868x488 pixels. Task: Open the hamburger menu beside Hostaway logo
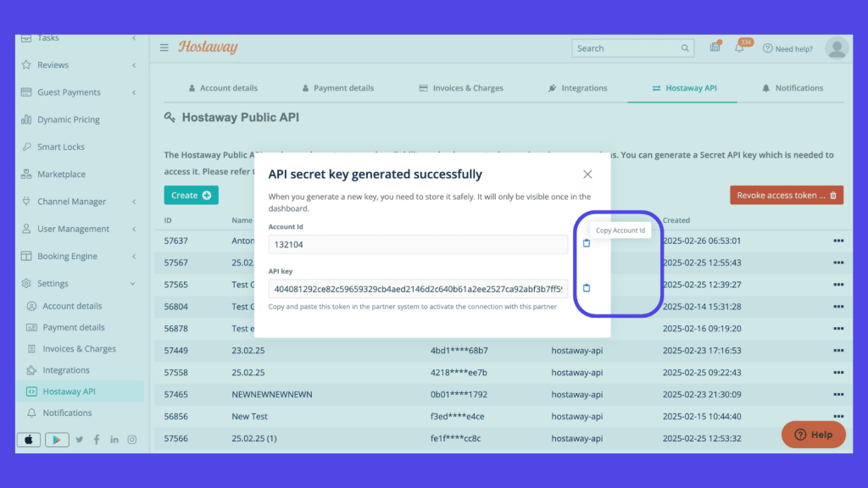point(164,47)
